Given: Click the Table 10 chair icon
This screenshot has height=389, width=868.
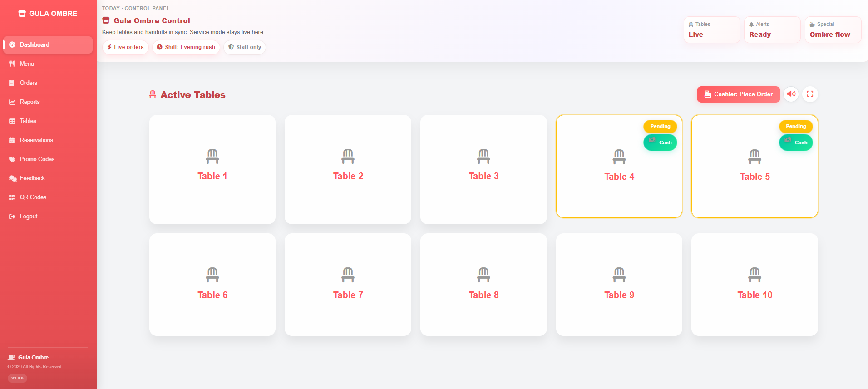Looking at the screenshot, I should [755, 275].
